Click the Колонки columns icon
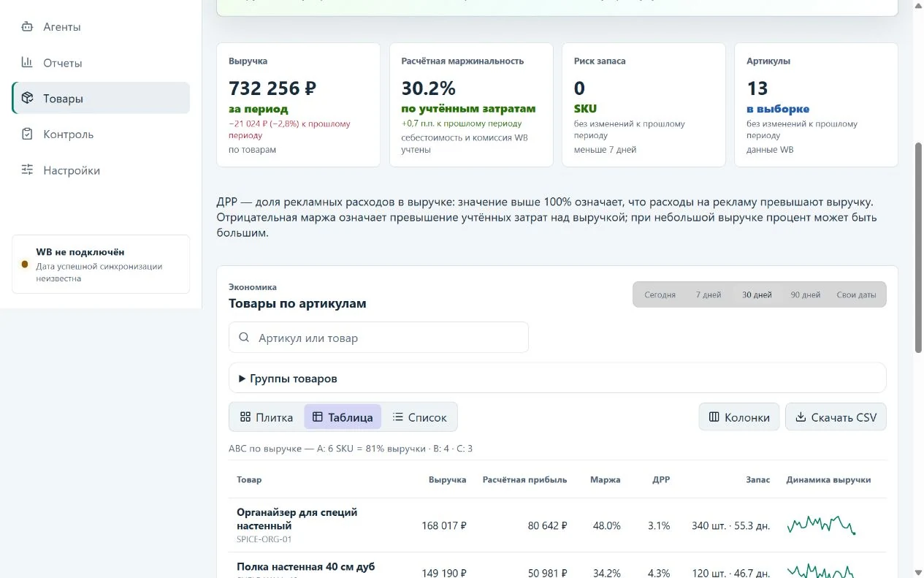Screen dimensions: 924x578 pos(714,417)
